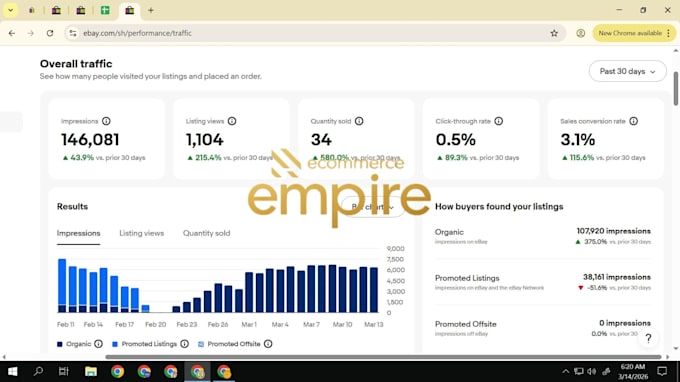Click Promoted Offsite traffic source row
The width and height of the screenshot is (680, 382).
click(543, 328)
